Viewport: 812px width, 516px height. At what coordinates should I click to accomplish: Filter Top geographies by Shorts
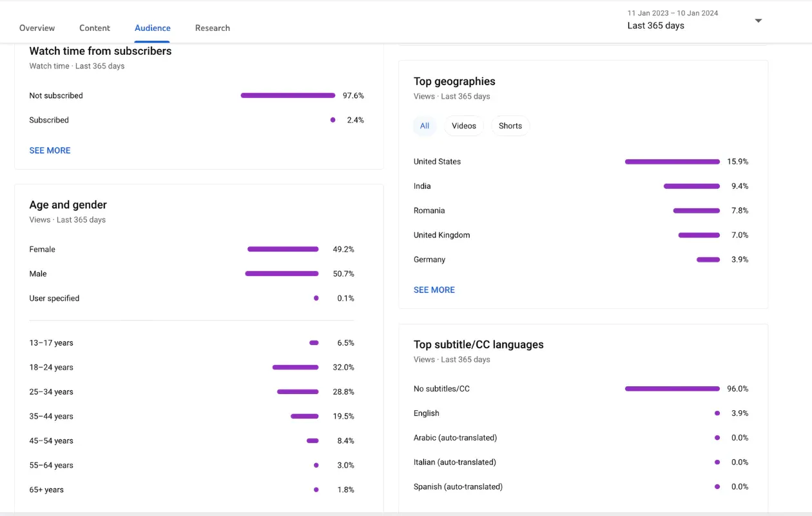[x=510, y=126]
